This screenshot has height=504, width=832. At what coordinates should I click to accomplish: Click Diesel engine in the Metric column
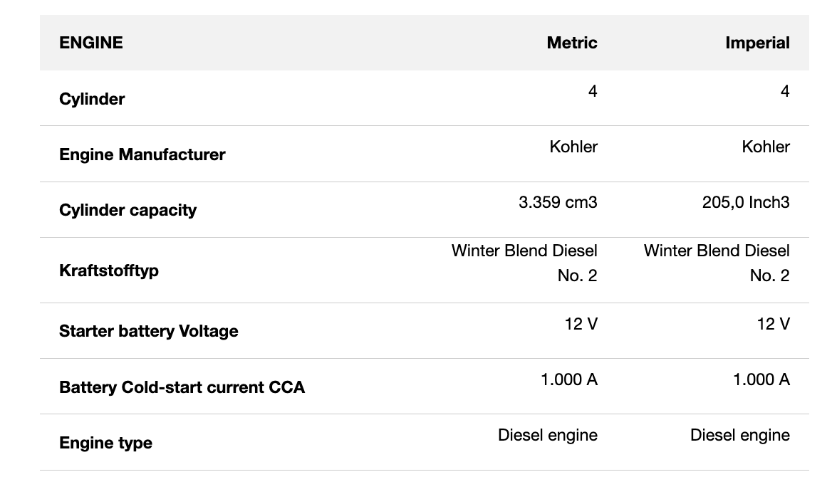548,435
